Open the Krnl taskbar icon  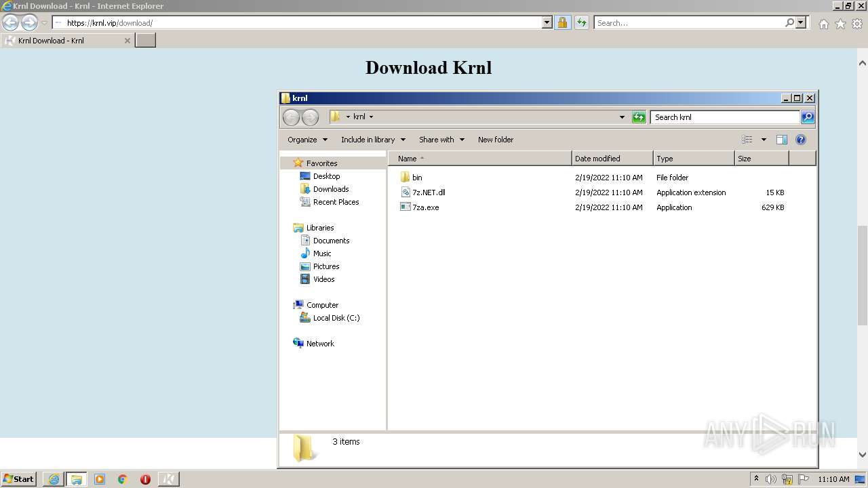point(168,479)
